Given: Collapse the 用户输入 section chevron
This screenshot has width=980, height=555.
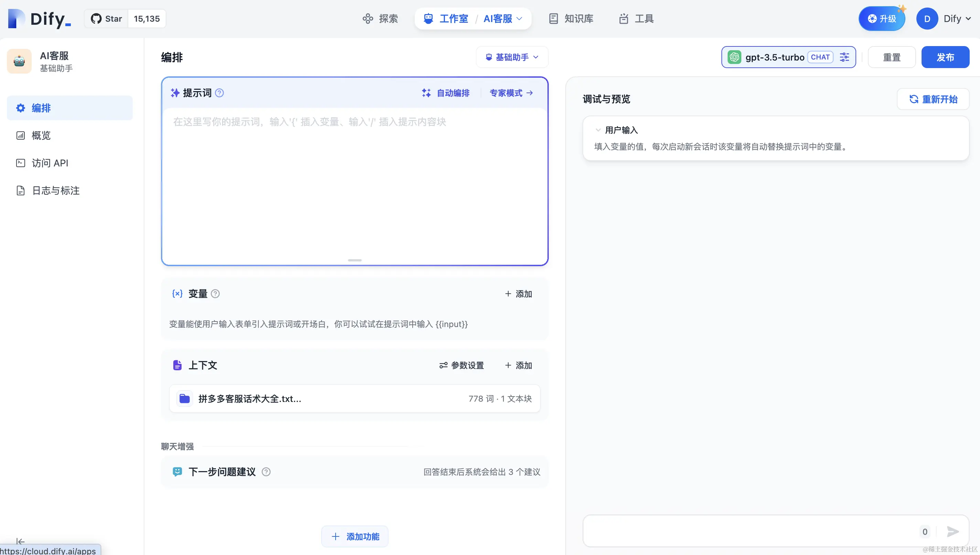Looking at the screenshot, I should click(598, 130).
